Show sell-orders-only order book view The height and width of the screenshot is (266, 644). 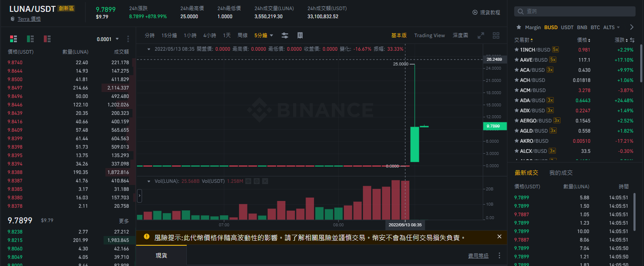click(x=47, y=39)
